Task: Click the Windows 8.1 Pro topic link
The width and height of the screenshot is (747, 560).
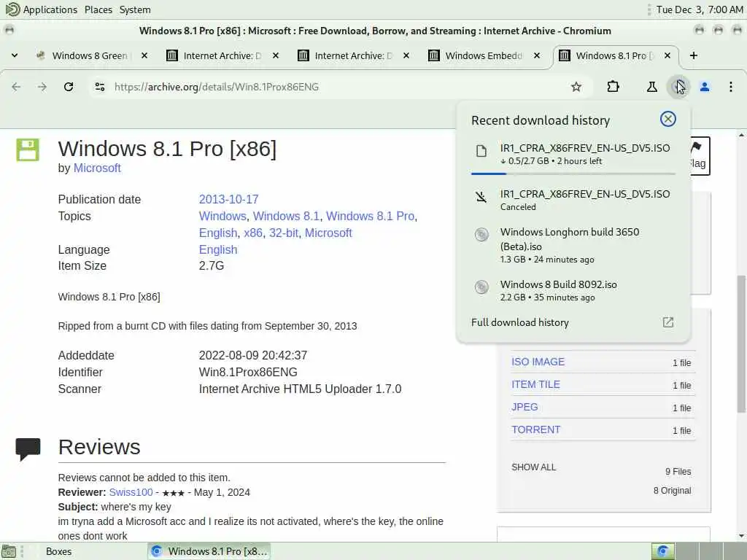Action: click(370, 216)
